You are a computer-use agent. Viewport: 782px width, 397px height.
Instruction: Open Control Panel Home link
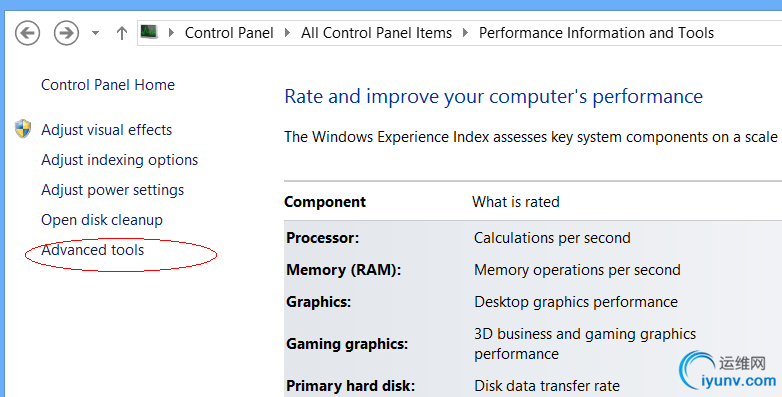[108, 85]
